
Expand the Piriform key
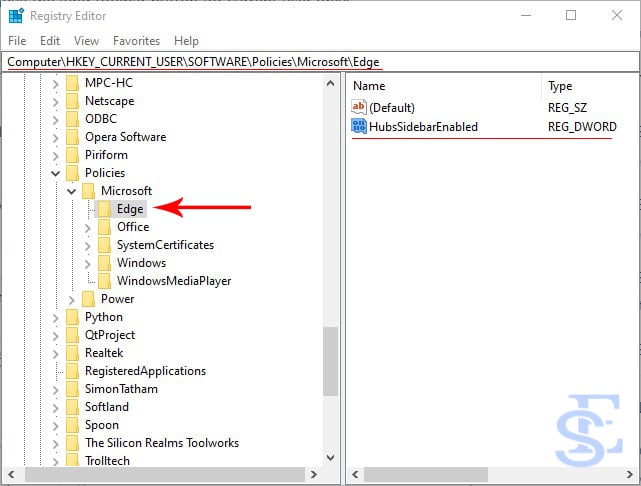(56, 156)
